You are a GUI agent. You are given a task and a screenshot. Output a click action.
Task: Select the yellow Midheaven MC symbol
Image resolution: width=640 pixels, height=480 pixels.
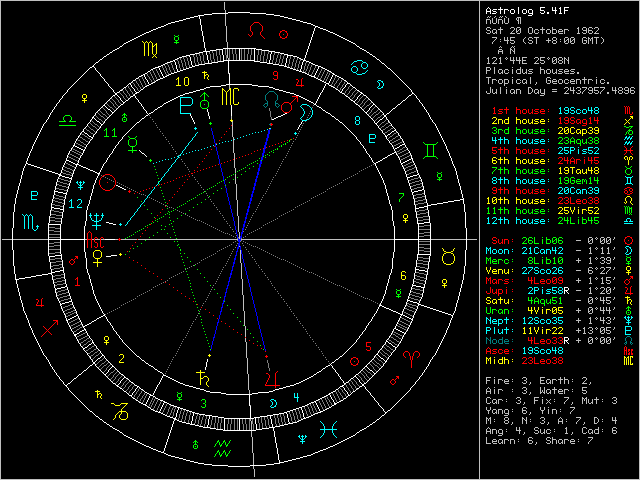coord(230,99)
